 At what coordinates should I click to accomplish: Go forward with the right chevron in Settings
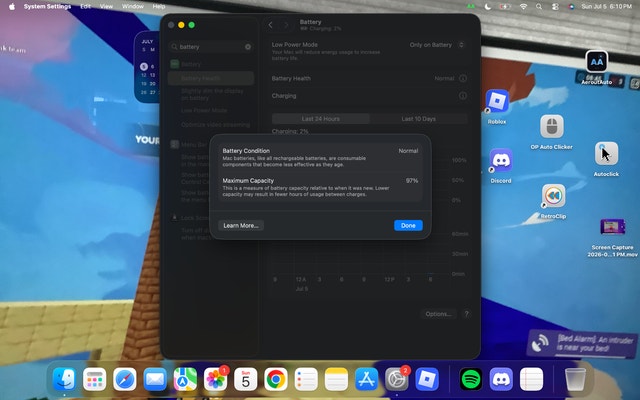pos(286,25)
